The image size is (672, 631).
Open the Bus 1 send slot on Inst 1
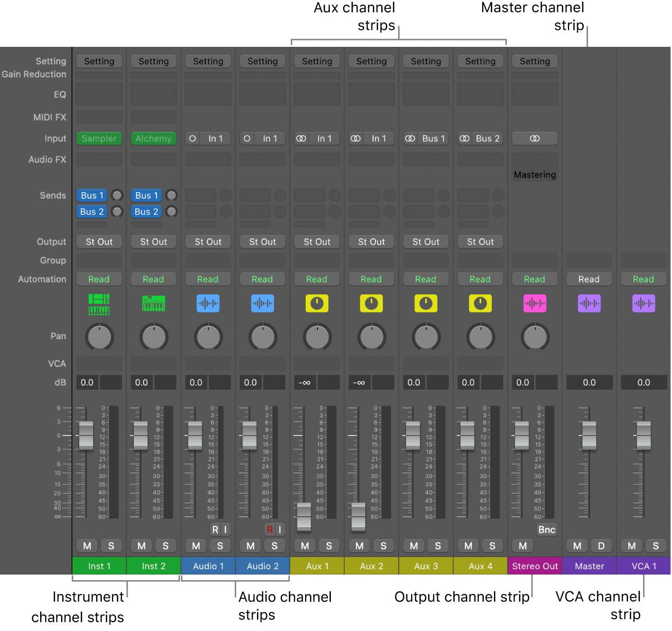(x=91, y=195)
